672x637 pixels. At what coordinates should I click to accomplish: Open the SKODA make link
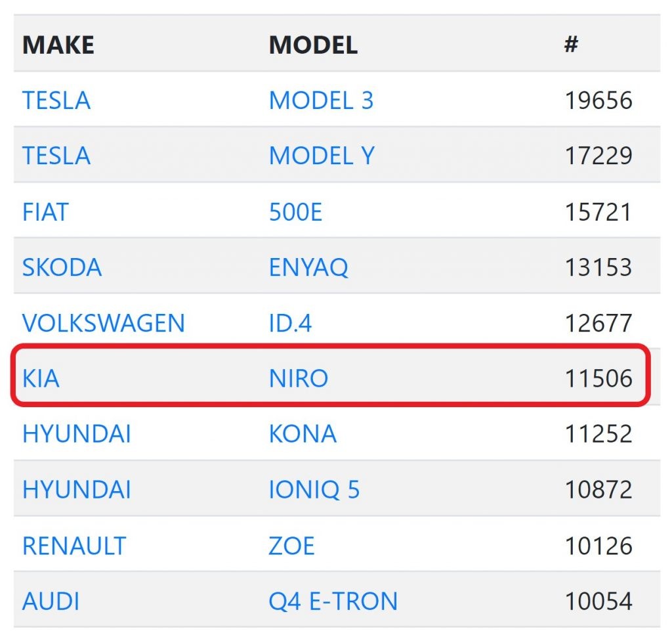(x=62, y=267)
